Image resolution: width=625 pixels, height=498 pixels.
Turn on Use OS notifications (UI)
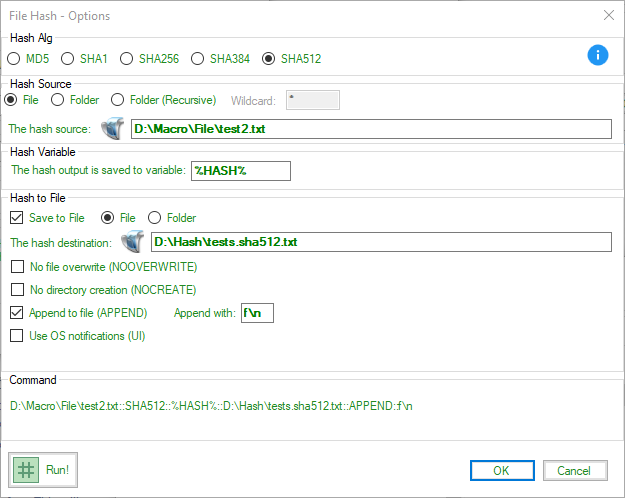17,336
